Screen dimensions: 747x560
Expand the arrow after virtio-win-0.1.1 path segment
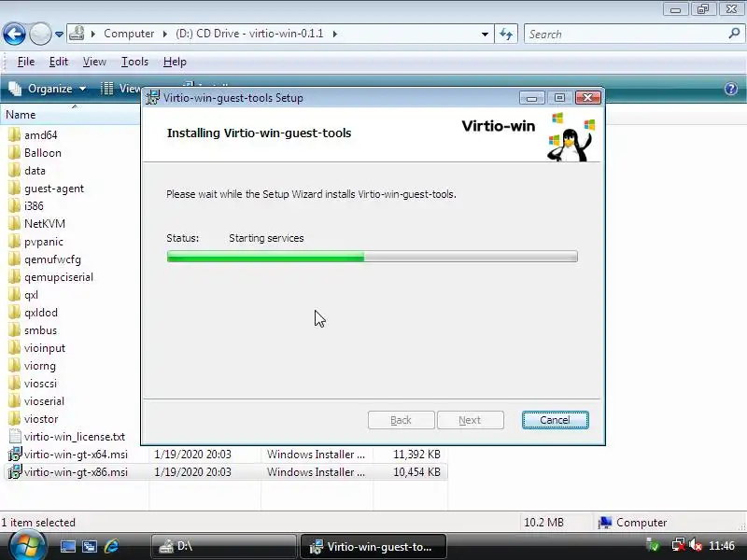tap(335, 34)
